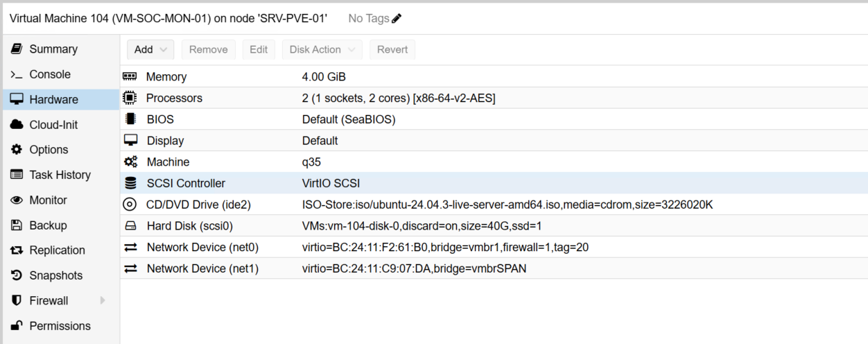The width and height of the screenshot is (868, 344).
Task: Click the Backup floppy disk icon
Action: pos(17,225)
